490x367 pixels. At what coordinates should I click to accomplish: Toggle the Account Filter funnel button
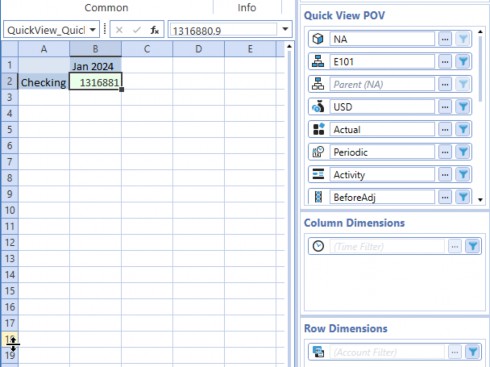coord(472,352)
